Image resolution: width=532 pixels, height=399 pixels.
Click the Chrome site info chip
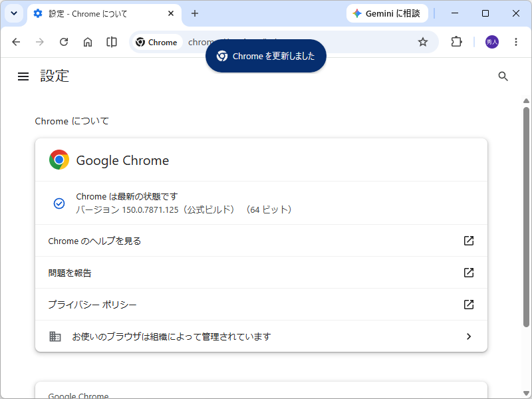[x=156, y=42]
